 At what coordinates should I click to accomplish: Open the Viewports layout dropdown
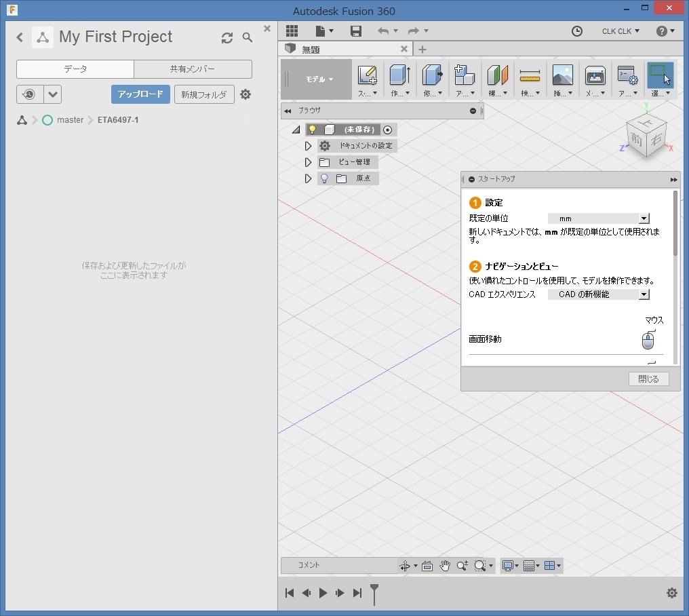tap(552, 566)
